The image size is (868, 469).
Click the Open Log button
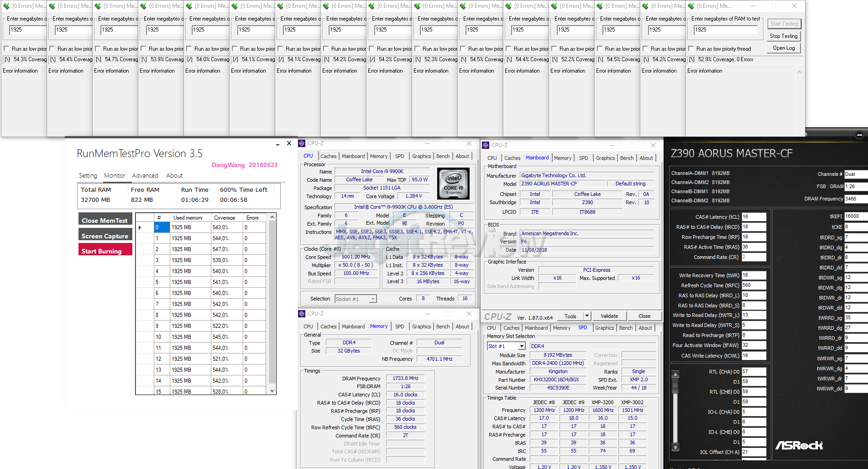pyautogui.click(x=784, y=48)
